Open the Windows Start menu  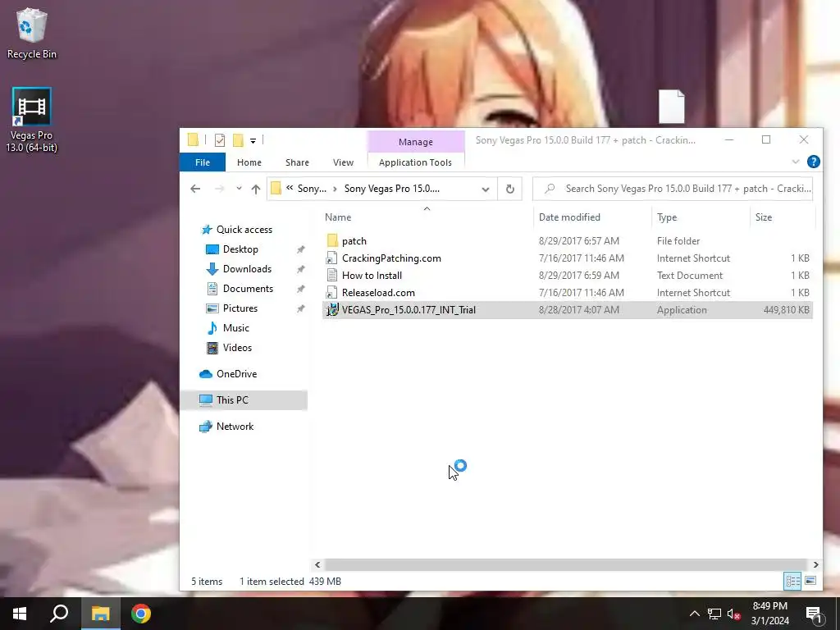click(x=20, y=614)
